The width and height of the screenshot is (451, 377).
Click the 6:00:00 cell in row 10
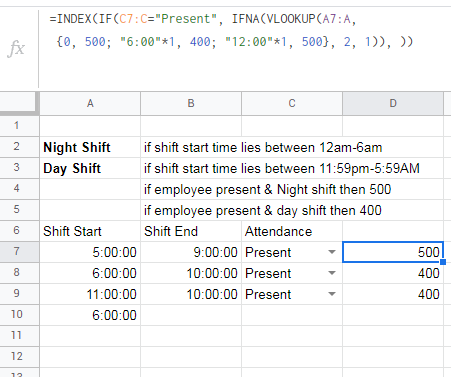pos(90,315)
